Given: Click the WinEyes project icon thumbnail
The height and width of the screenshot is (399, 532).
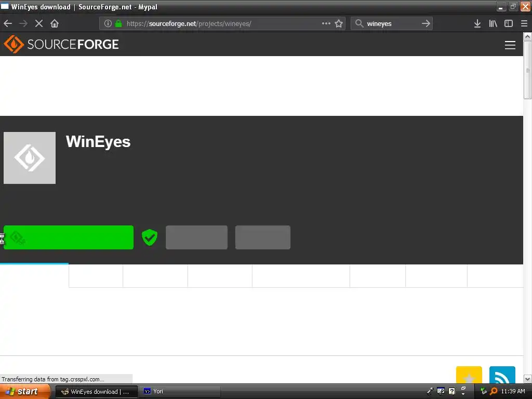Looking at the screenshot, I should pyautogui.click(x=30, y=158).
